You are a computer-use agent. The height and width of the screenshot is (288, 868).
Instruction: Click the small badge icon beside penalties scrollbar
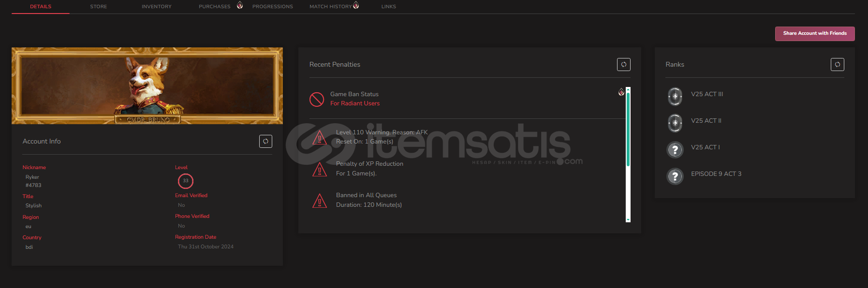pos(621,92)
